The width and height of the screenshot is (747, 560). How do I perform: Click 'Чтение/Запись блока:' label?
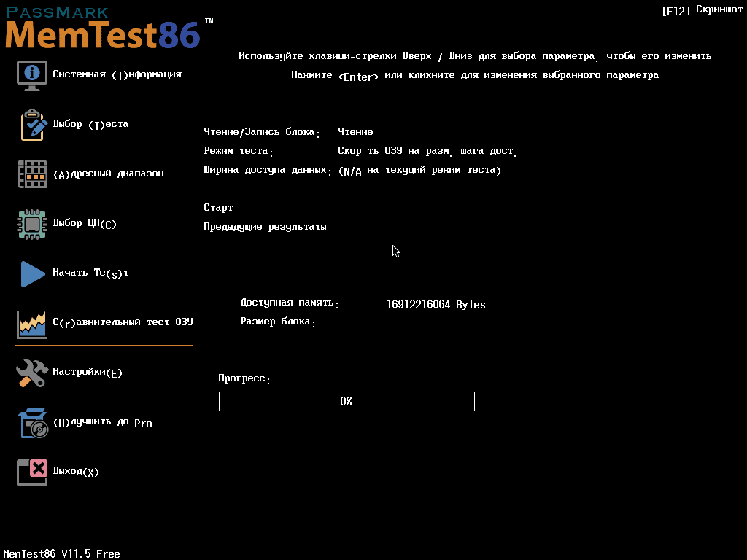coord(262,132)
